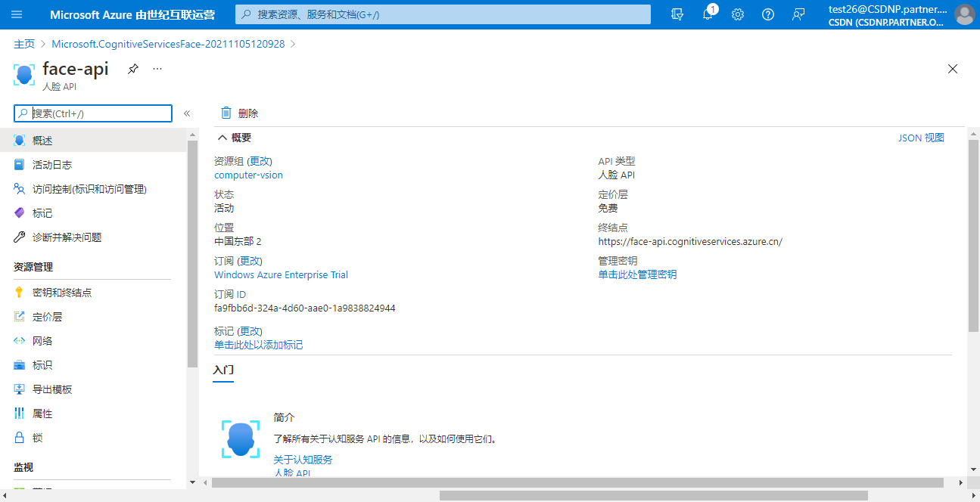Open the Azure portal hamburger menu
The image size is (980, 502).
coord(17,14)
